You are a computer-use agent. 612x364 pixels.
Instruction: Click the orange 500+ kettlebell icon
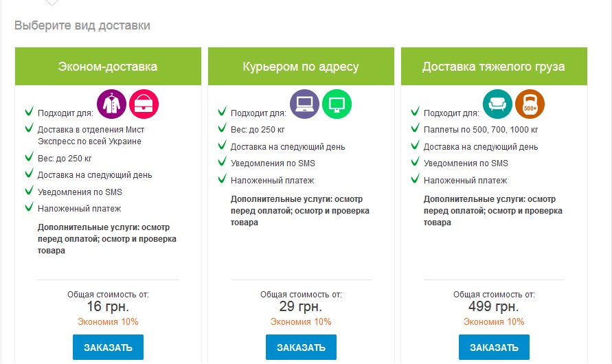530,104
